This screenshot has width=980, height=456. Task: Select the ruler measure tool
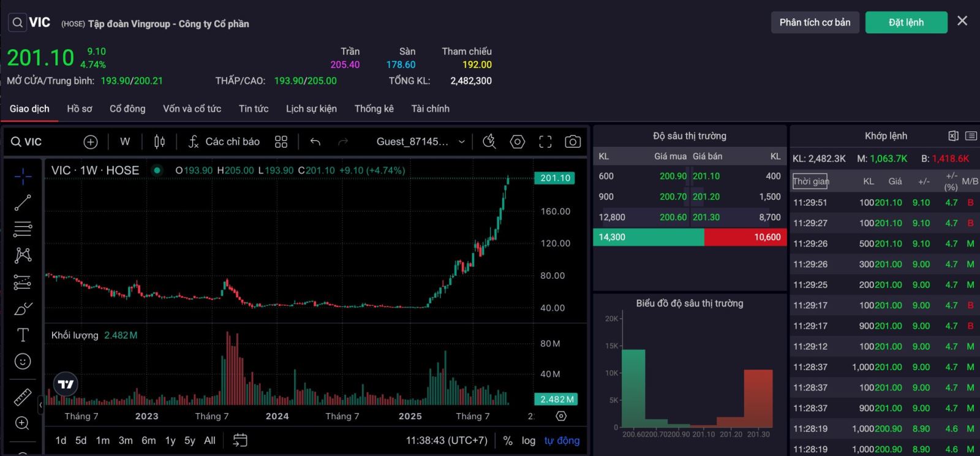pyautogui.click(x=23, y=397)
